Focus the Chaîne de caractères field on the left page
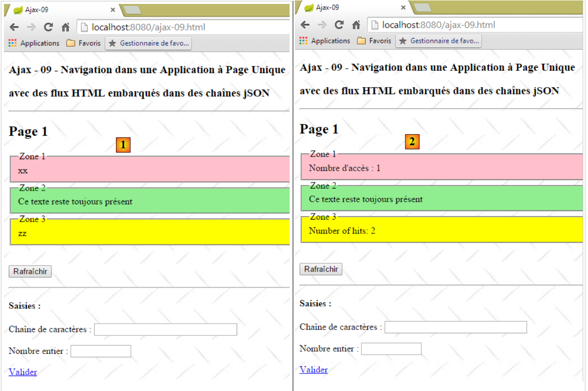Image resolution: width=588 pixels, height=391 pixels. 165,329
